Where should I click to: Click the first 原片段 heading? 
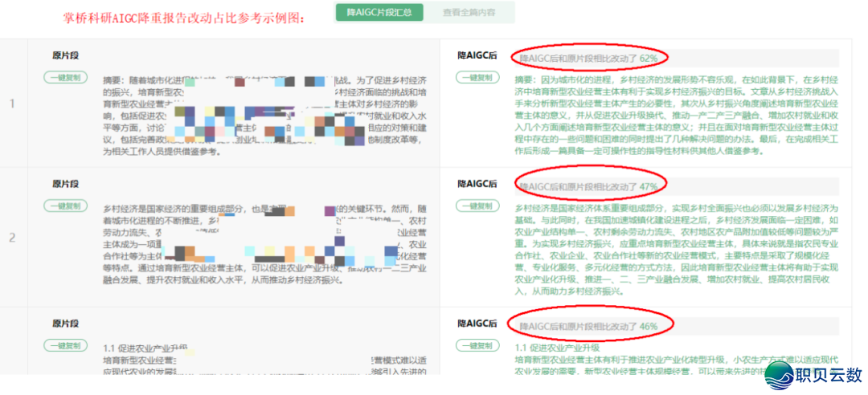pyautogui.click(x=65, y=56)
